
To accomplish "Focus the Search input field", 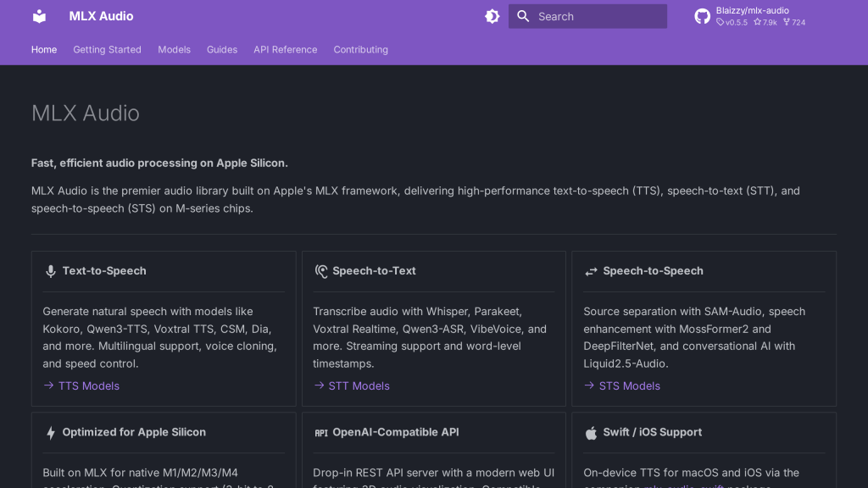I will (587, 17).
